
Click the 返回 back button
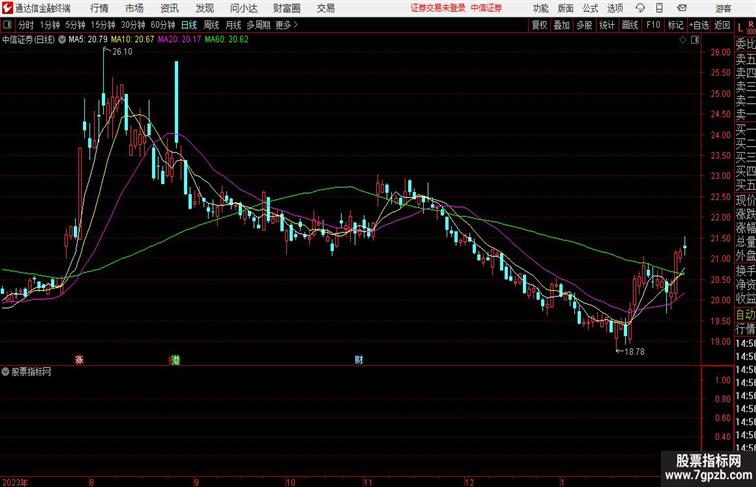click(722, 25)
